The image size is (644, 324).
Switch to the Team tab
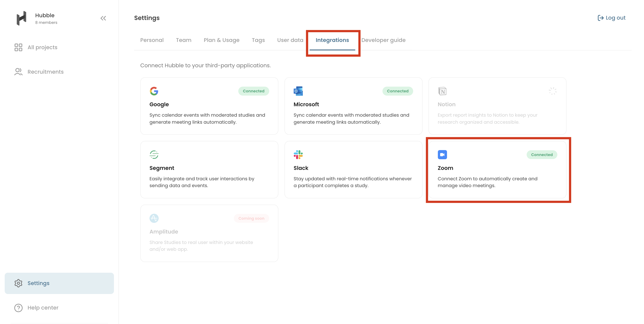tap(184, 40)
